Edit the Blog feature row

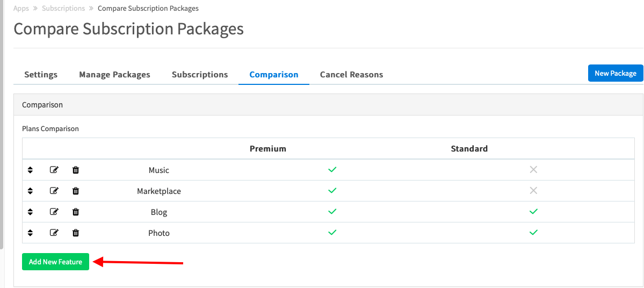pyautogui.click(x=54, y=212)
